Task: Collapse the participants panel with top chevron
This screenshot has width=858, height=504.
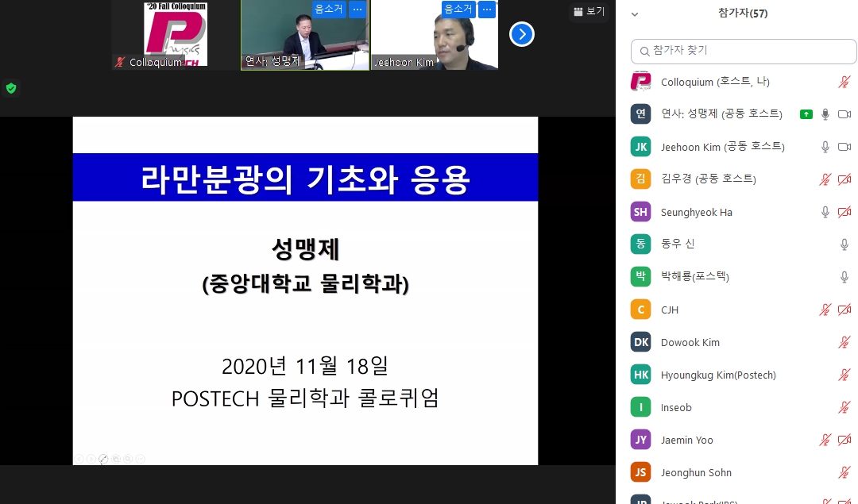Action: tap(635, 14)
